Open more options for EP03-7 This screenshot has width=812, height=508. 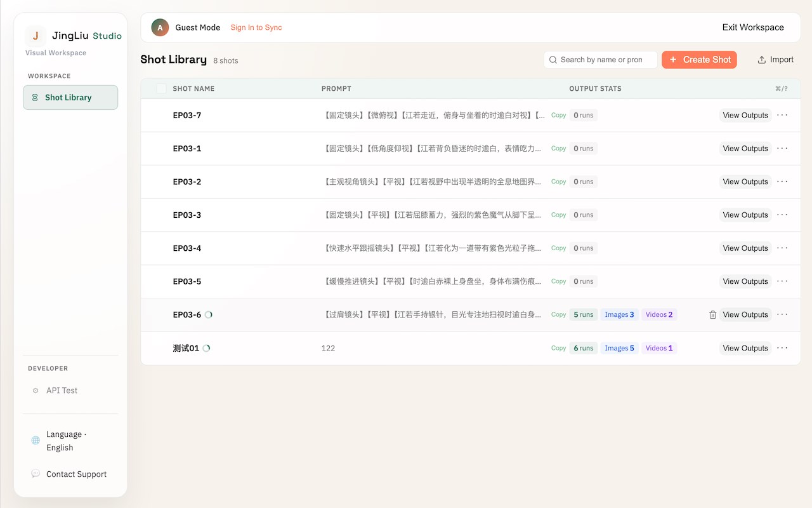point(782,115)
